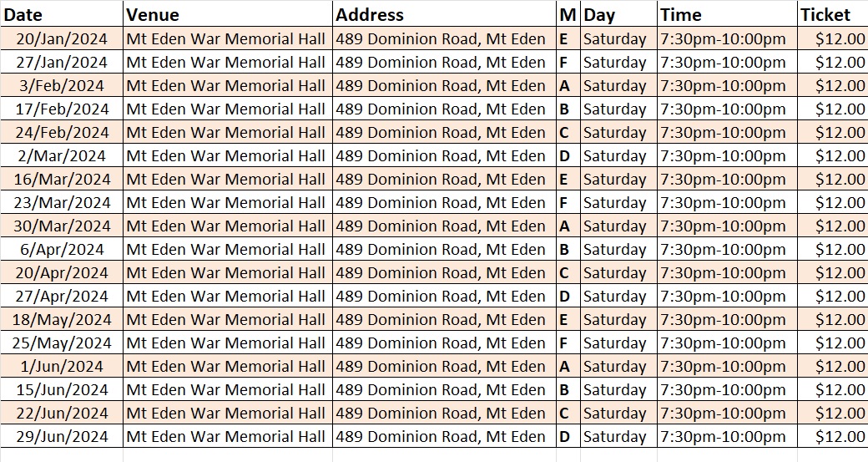This screenshot has width=868, height=462.
Task: Click the M column header cell
Action: (x=568, y=15)
